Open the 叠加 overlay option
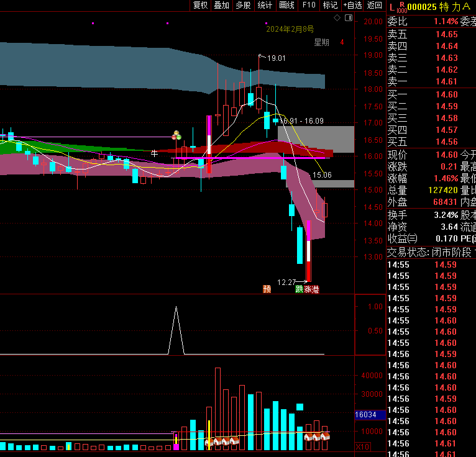The image size is (476, 457). (222, 5)
